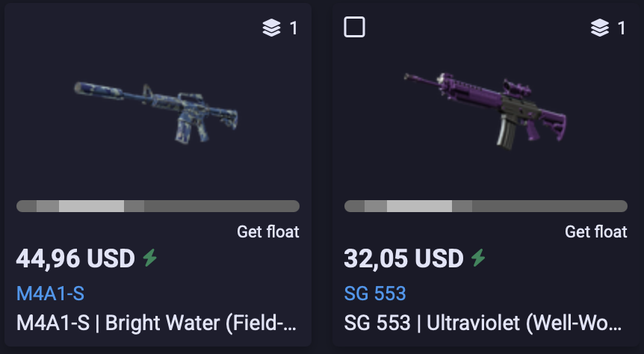This screenshot has height=354, width=644.
Task: Click the green lightning bolt next to 32,05 USD
Action: (x=478, y=258)
